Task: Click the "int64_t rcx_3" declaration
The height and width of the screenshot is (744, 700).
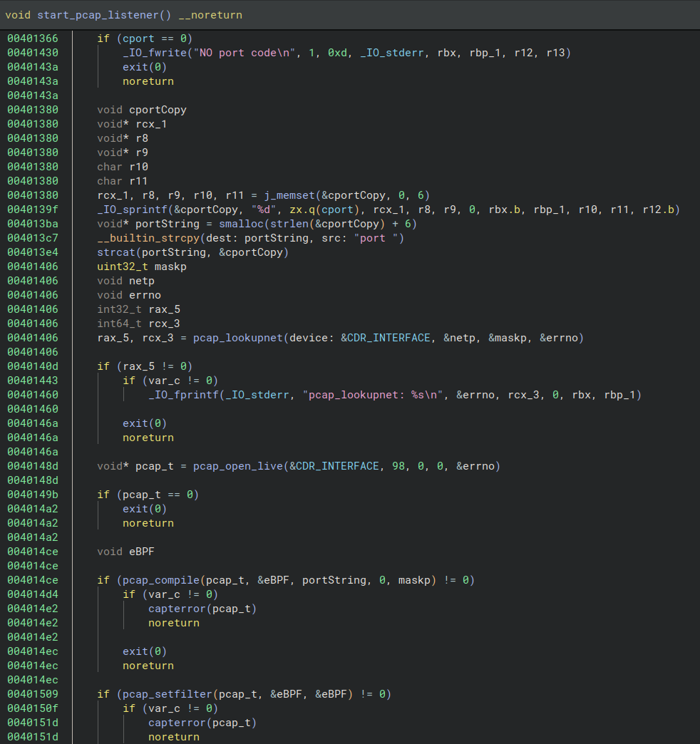Action: click(138, 323)
